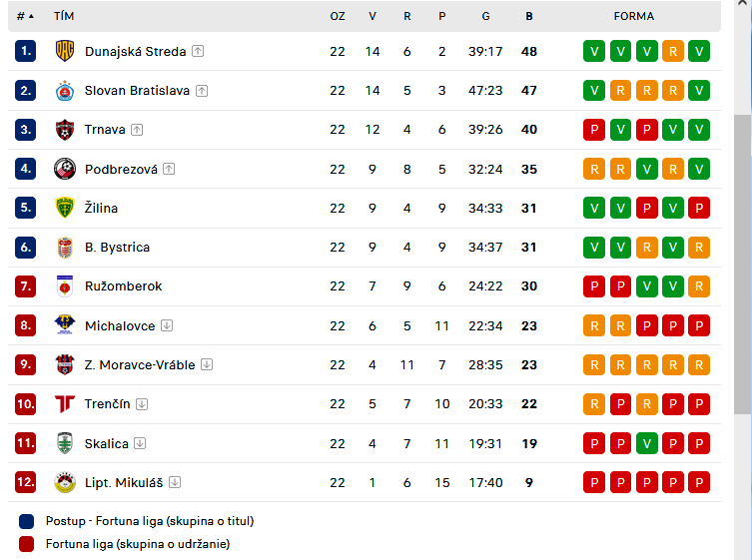752x560 pixels.
Task: Click the Trnava team badge
Action: tap(65, 130)
